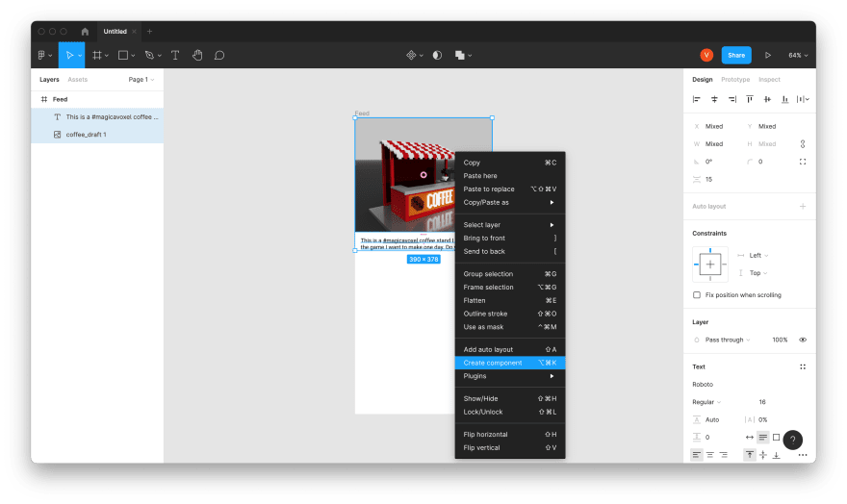This screenshot has width=847, height=504.
Task: Go to the home icon
Action: (85, 32)
